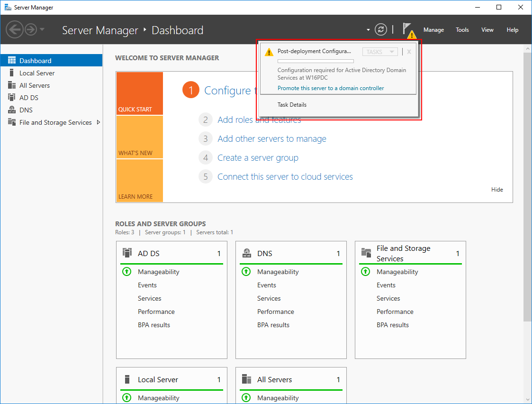532x404 pixels.
Task: Open the TASKS dropdown in notification
Action: 380,52
